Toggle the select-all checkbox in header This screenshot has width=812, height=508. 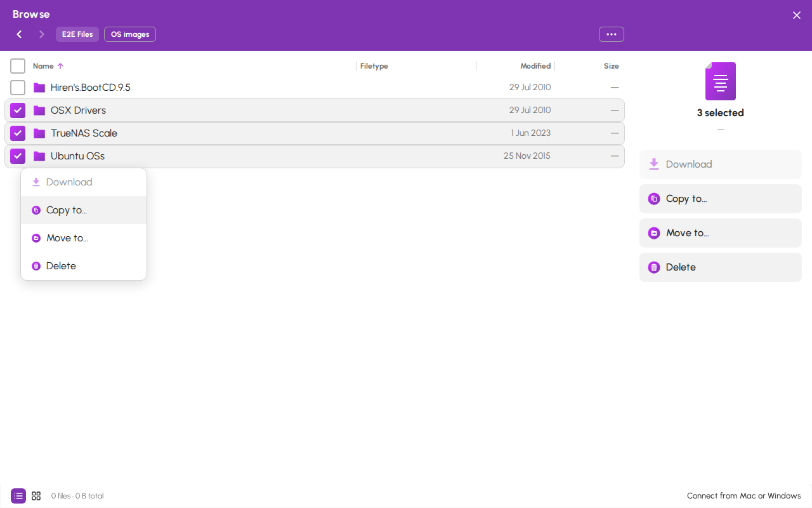click(x=18, y=66)
